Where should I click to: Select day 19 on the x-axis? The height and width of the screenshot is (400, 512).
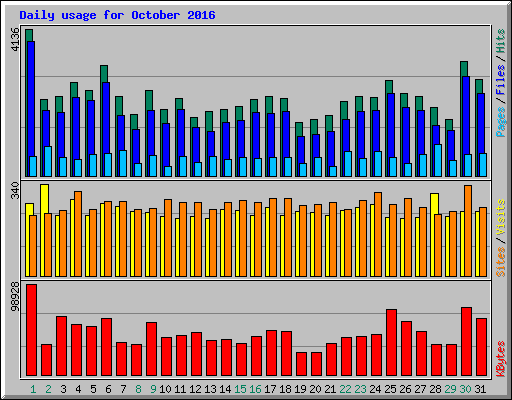300,389
